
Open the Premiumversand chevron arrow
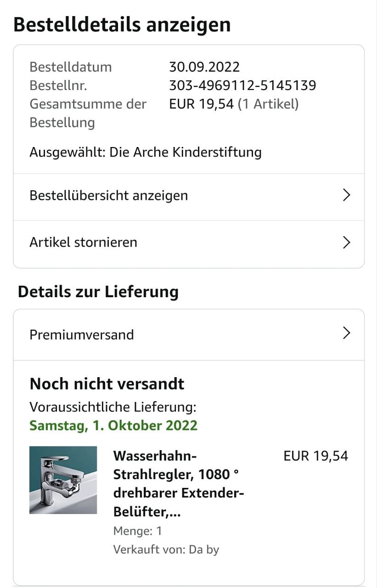tap(347, 333)
